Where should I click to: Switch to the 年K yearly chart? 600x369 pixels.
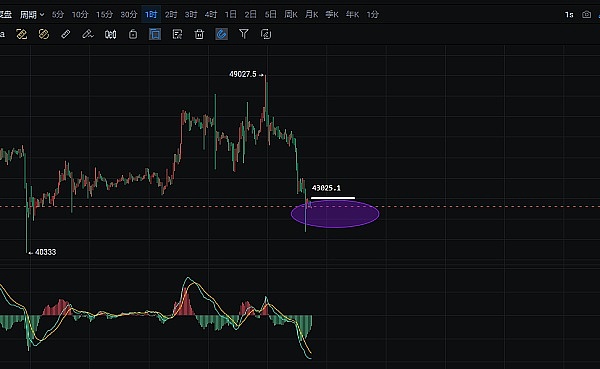click(x=352, y=15)
